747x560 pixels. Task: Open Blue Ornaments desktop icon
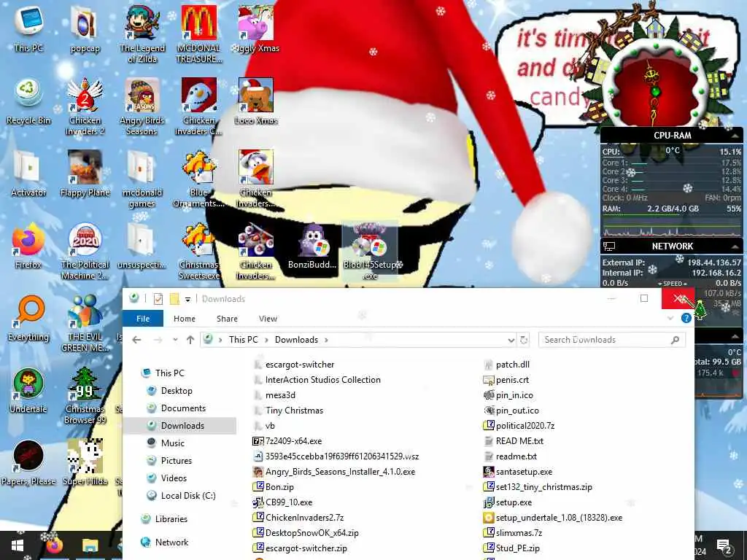199,179
